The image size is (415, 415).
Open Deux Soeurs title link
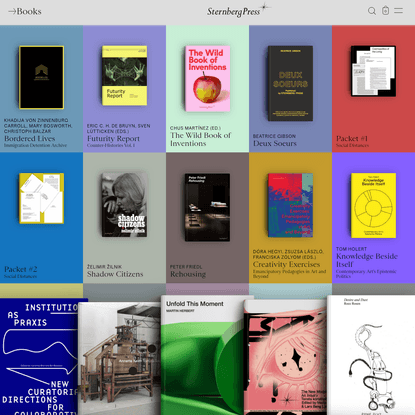tap(275, 143)
